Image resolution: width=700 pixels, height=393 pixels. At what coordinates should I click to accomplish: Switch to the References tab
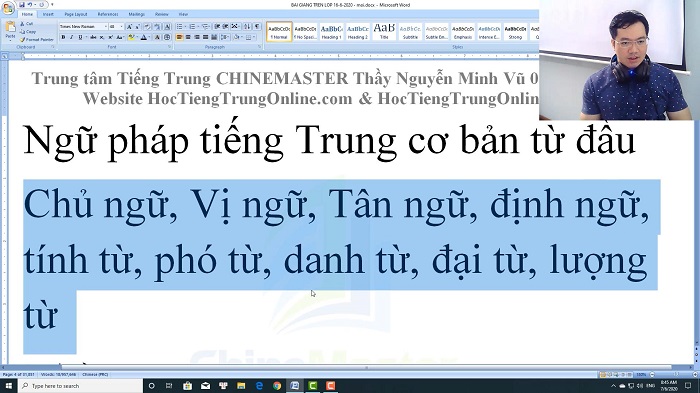click(x=108, y=14)
